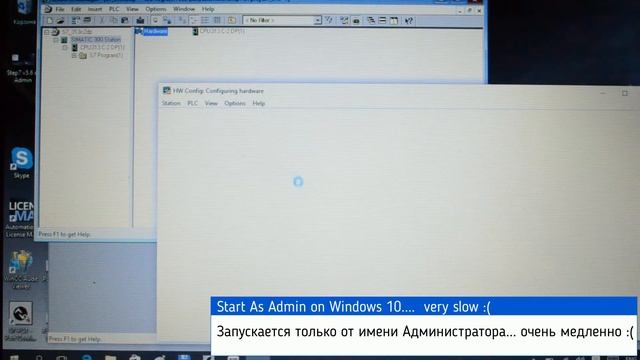Click 'Press F1 to get Help' status text in SIMATIC Manager
Image resolution: width=640 pixels, height=360 pixels.
[64, 234]
